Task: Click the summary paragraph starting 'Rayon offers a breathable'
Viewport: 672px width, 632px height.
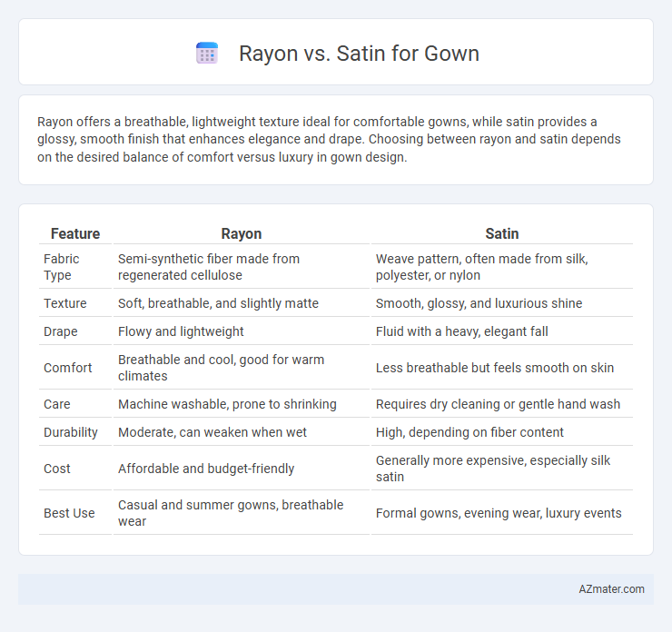Action: pos(329,139)
